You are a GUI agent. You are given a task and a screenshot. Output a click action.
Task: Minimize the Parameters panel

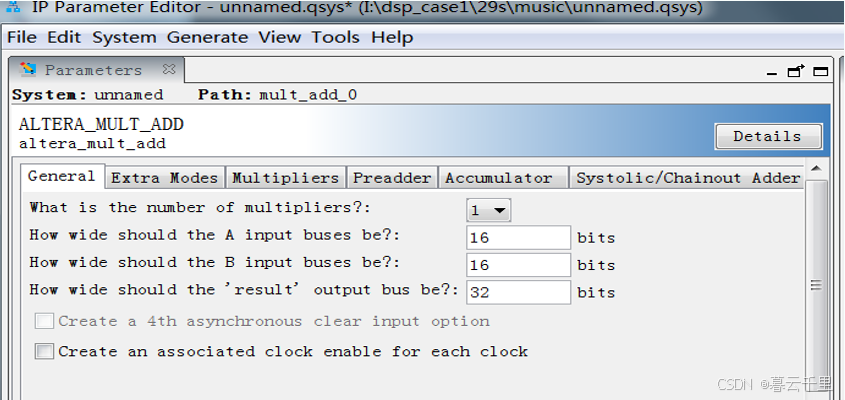coord(773,72)
